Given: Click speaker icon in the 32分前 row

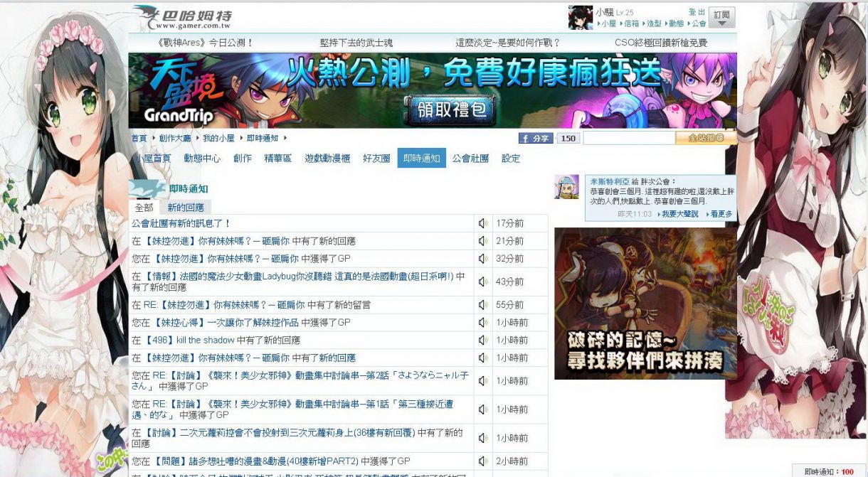Looking at the screenshot, I should (483, 259).
